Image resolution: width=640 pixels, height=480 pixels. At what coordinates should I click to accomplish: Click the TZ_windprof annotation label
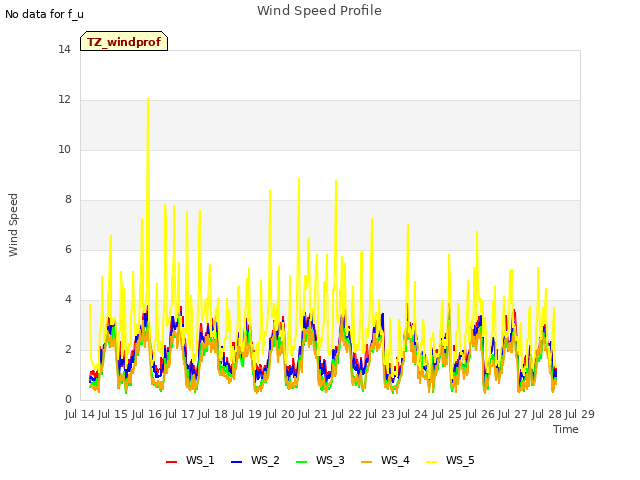coord(124,42)
